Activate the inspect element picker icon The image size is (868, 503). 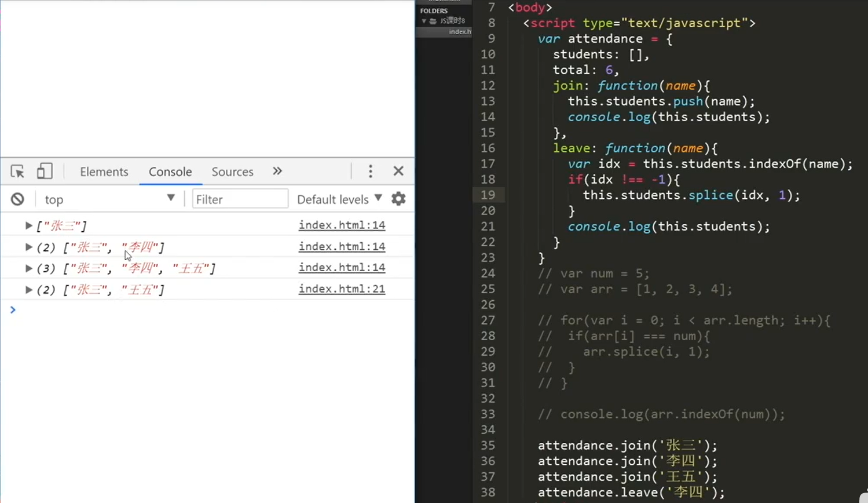(17, 172)
